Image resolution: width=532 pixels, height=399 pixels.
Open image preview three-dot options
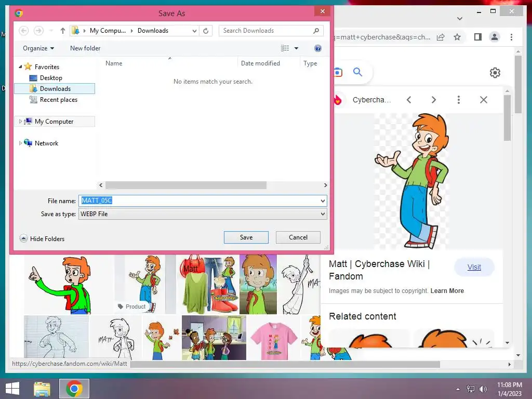(x=458, y=100)
